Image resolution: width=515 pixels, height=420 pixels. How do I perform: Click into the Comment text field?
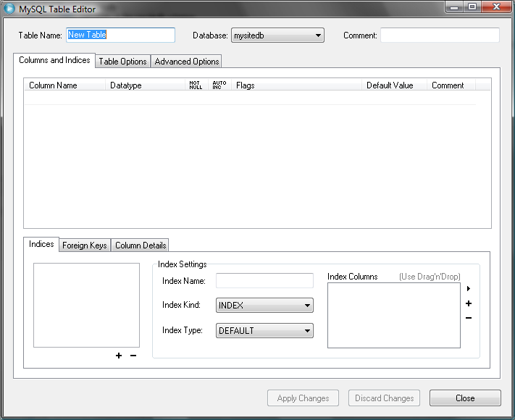click(x=440, y=35)
